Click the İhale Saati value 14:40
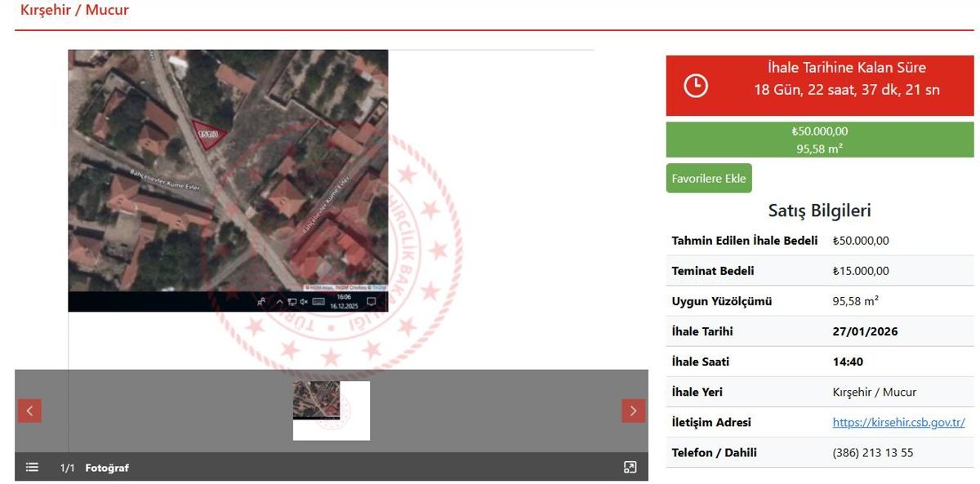Image resolution: width=980 pixels, height=484 pixels. [x=848, y=362]
